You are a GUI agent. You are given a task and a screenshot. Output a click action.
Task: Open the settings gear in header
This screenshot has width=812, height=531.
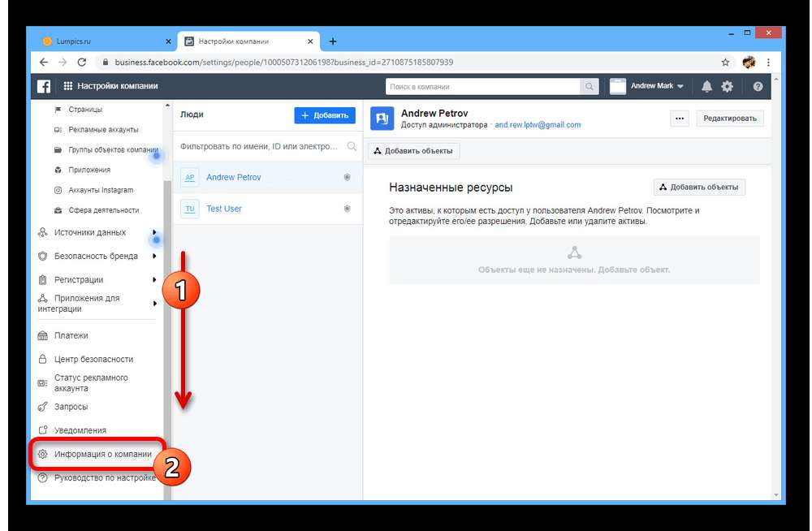[727, 86]
